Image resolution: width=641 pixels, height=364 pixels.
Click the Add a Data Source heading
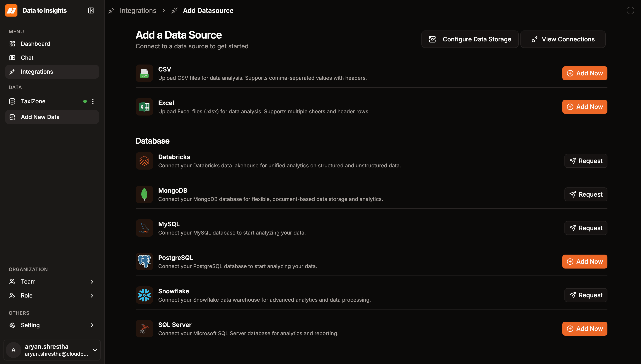[x=179, y=35]
